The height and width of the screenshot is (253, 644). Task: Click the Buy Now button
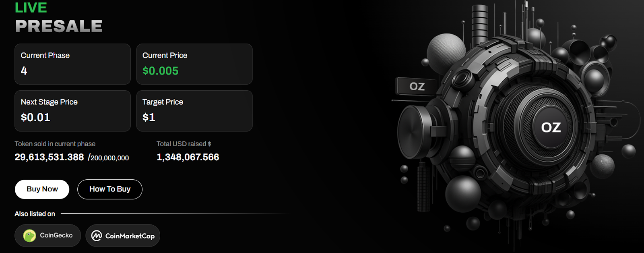(42, 189)
